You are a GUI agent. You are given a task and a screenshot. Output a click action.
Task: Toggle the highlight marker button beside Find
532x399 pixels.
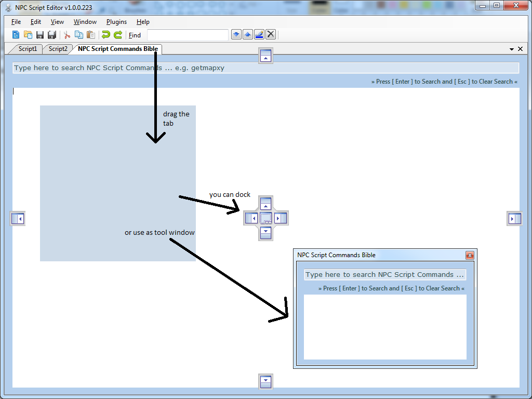[x=259, y=35]
